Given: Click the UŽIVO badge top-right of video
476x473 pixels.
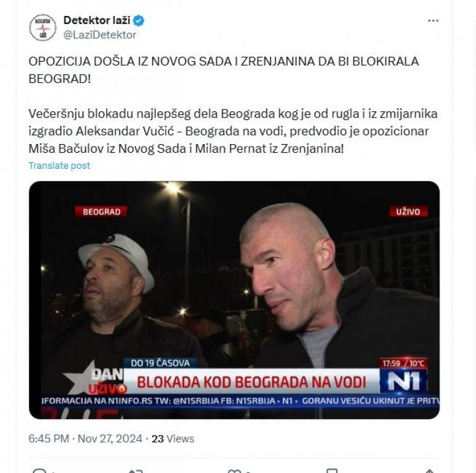Looking at the screenshot, I should click(408, 211).
